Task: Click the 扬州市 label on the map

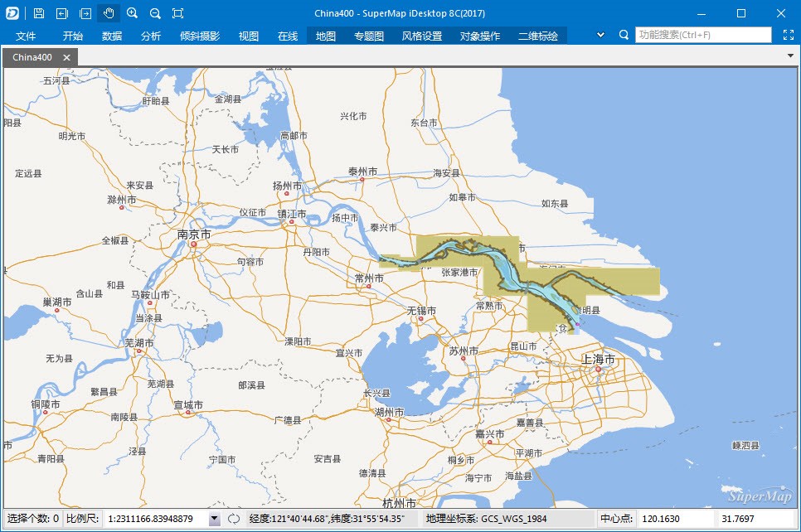Action: (x=287, y=186)
